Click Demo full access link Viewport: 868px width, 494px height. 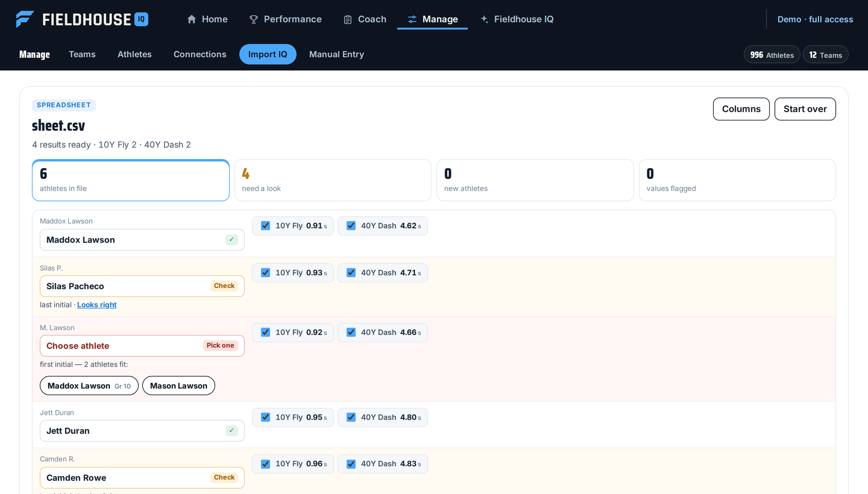point(815,19)
